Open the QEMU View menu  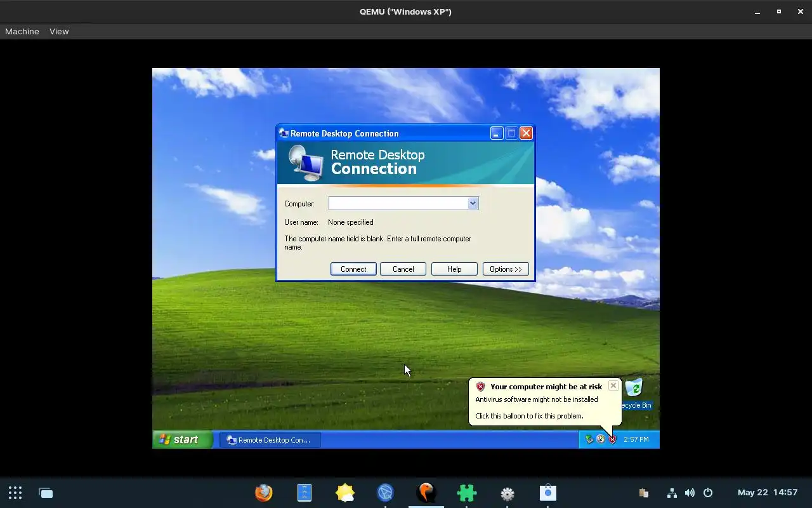[59, 31]
